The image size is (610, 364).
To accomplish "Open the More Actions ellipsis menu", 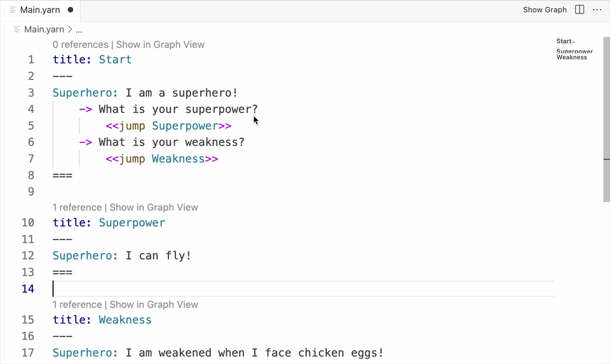I will [x=597, y=10].
